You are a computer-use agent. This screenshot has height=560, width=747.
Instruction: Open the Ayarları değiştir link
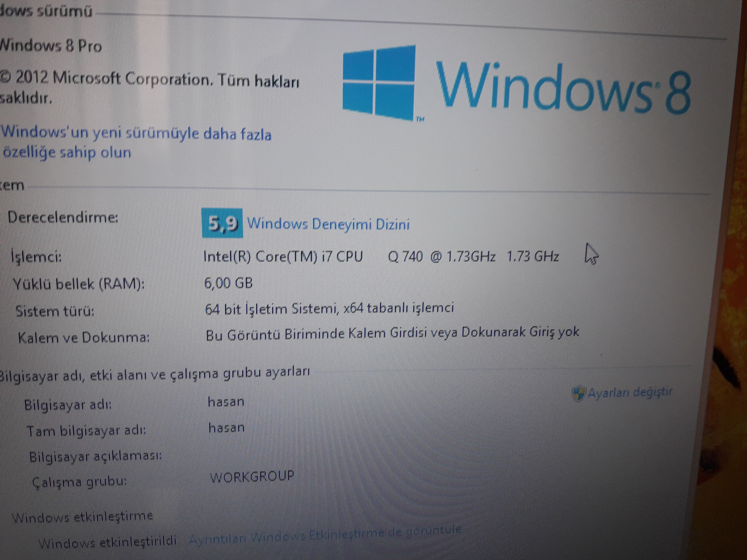630,392
